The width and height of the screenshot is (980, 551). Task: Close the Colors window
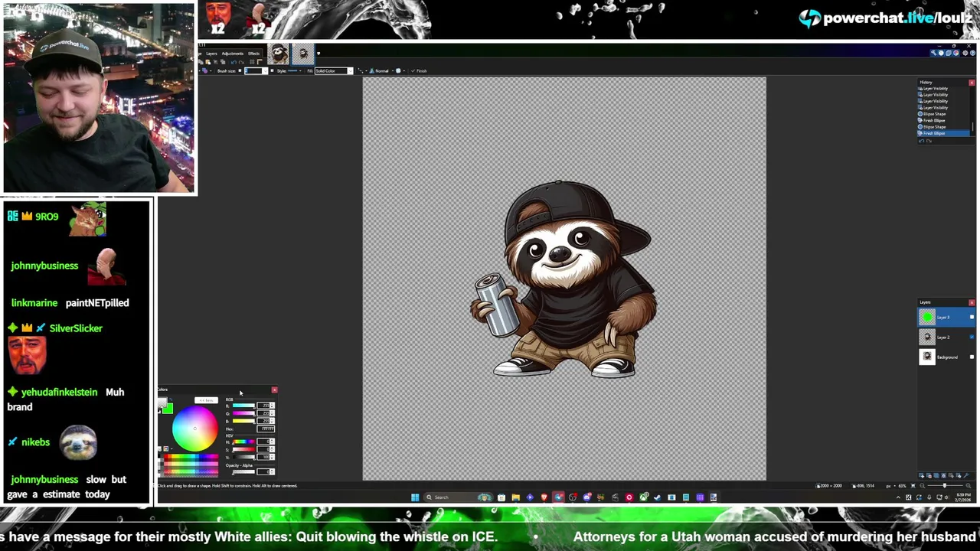coord(274,390)
